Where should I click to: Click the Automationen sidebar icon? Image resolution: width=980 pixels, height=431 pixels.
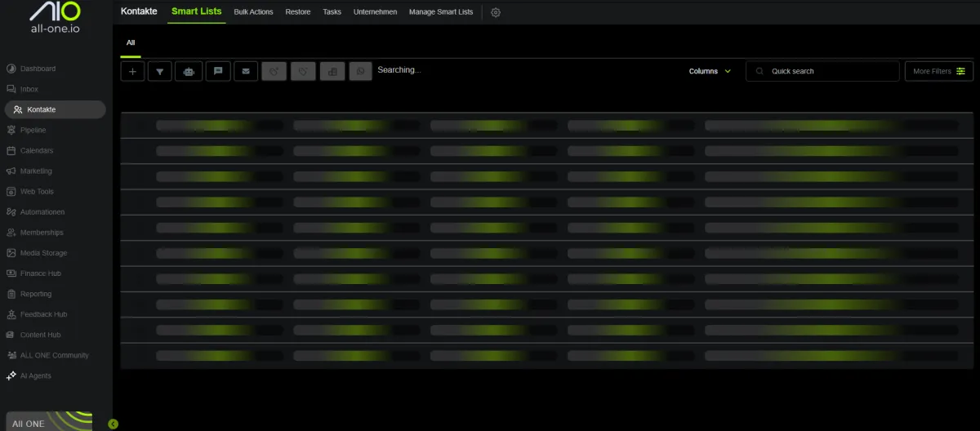pyautogui.click(x=11, y=211)
